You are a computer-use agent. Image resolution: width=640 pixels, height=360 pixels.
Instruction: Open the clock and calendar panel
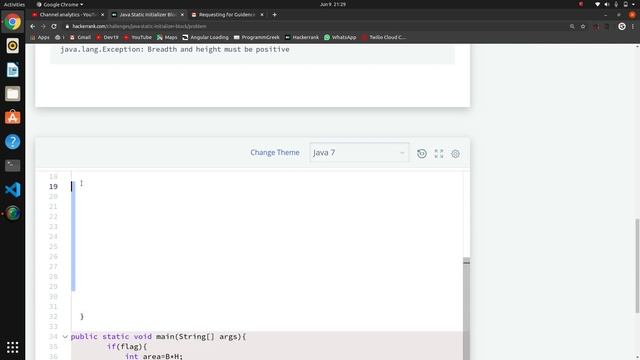pos(333,4)
